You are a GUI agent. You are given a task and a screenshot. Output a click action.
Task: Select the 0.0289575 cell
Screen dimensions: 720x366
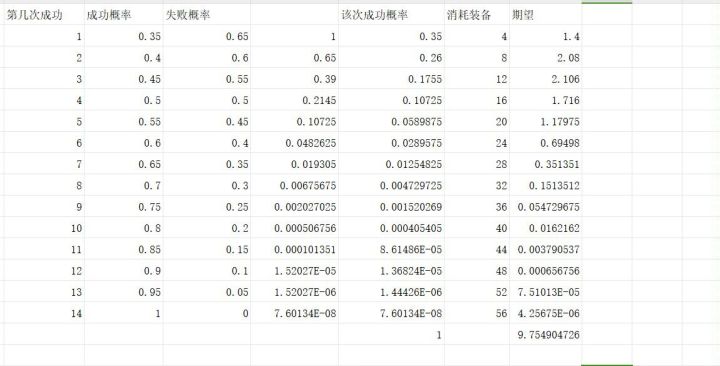coord(391,143)
